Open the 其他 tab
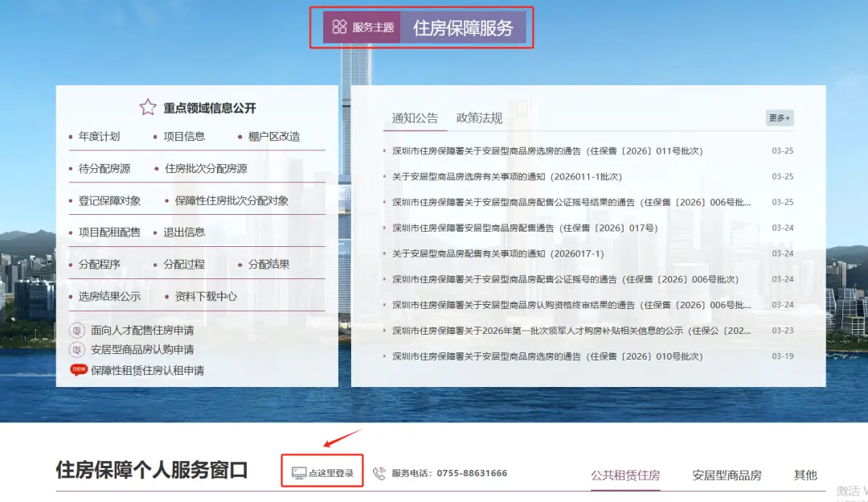Screen dimensions: 868x502 [805, 475]
